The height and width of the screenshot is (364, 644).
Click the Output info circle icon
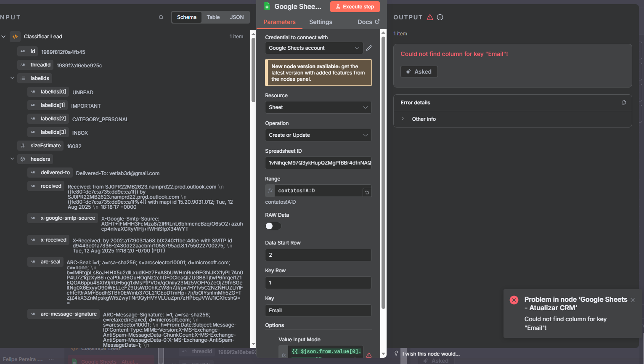tap(440, 17)
